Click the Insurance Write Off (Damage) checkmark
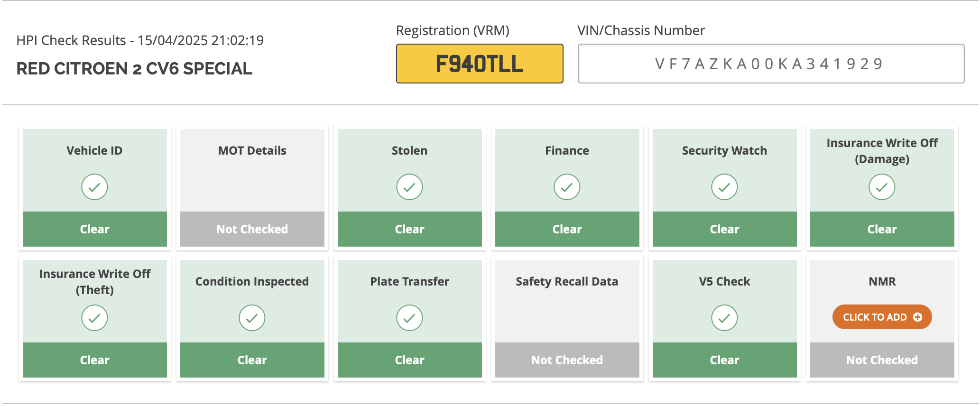 [x=882, y=187]
